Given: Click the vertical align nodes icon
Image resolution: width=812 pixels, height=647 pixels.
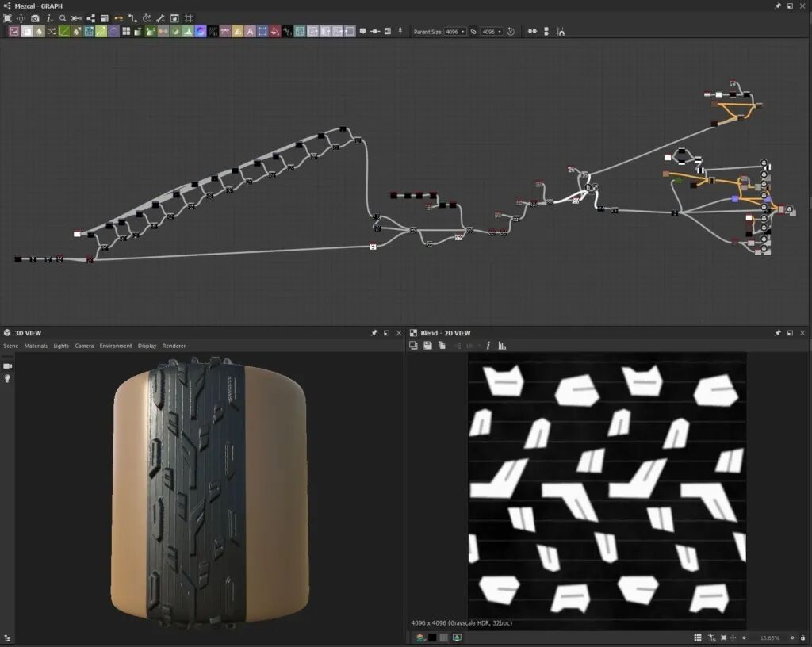Looking at the screenshot, I should tap(546, 31).
